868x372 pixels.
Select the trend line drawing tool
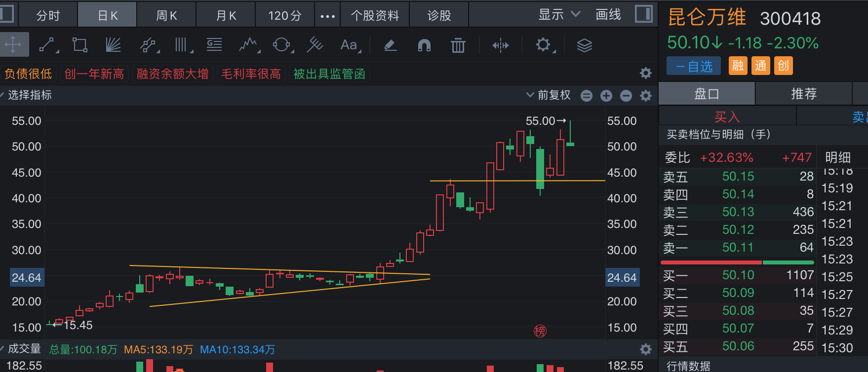point(47,45)
